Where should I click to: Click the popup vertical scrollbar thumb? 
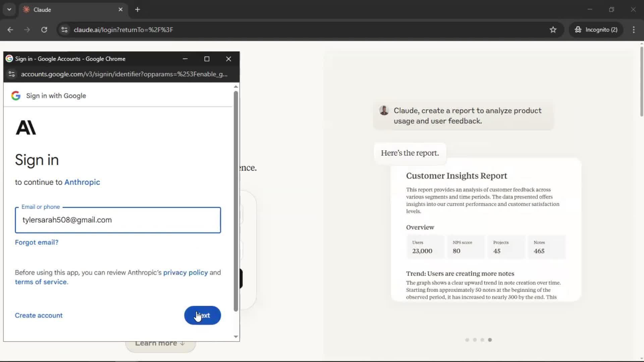click(236, 201)
